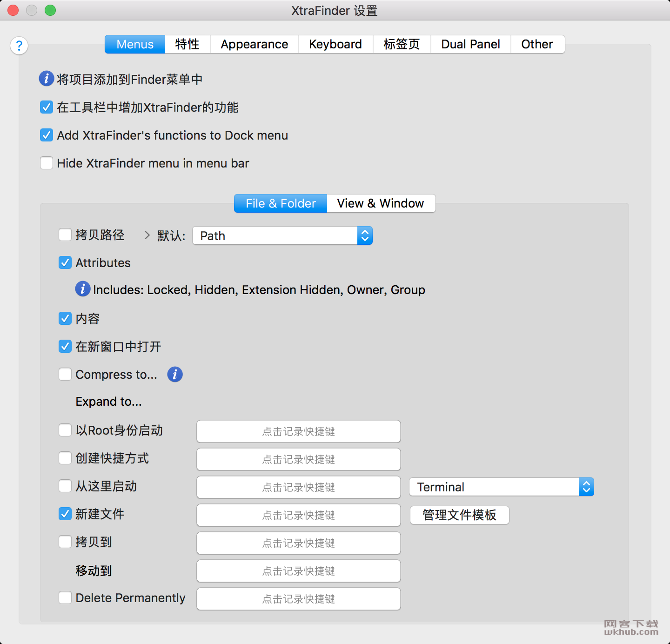This screenshot has height=644, width=670.
Task: Click shortcut recorder field for 以Root身份启动
Action: pyautogui.click(x=299, y=431)
